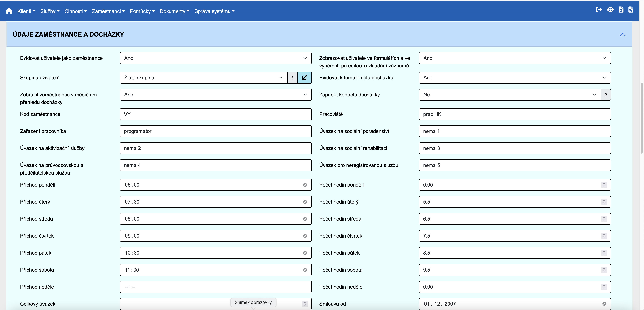Open Zapnout kontrolu docházky dropdown

[509, 95]
